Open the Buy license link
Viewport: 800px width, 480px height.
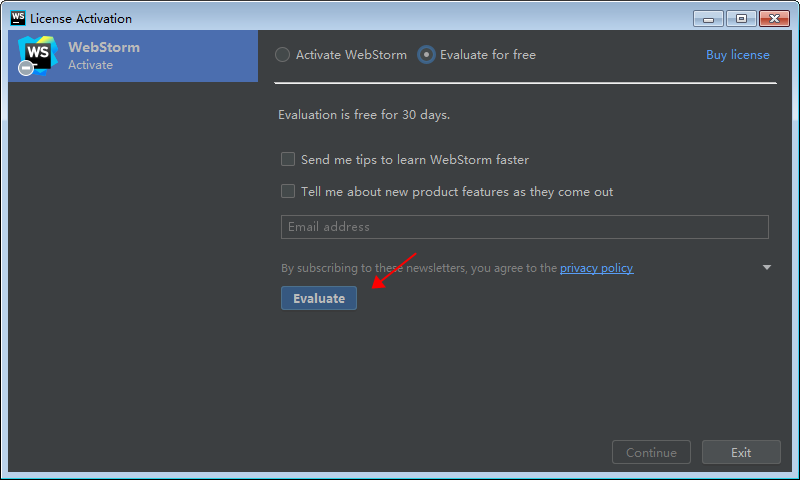point(737,55)
